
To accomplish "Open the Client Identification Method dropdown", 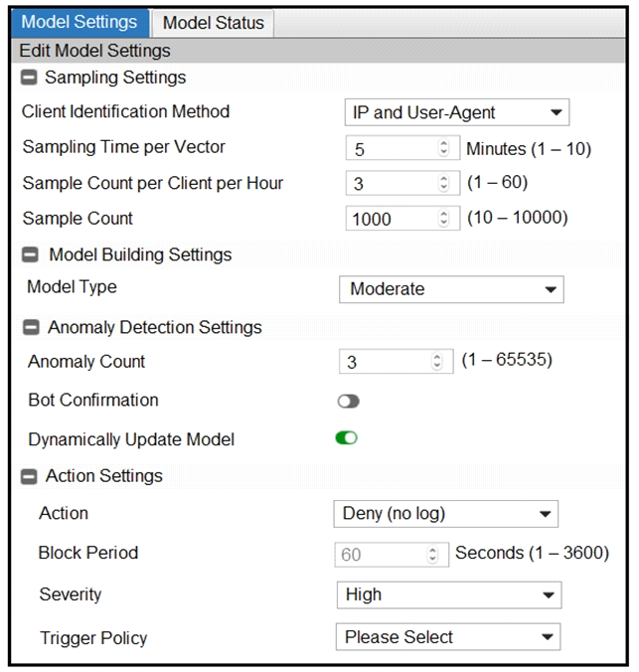I will [456, 112].
